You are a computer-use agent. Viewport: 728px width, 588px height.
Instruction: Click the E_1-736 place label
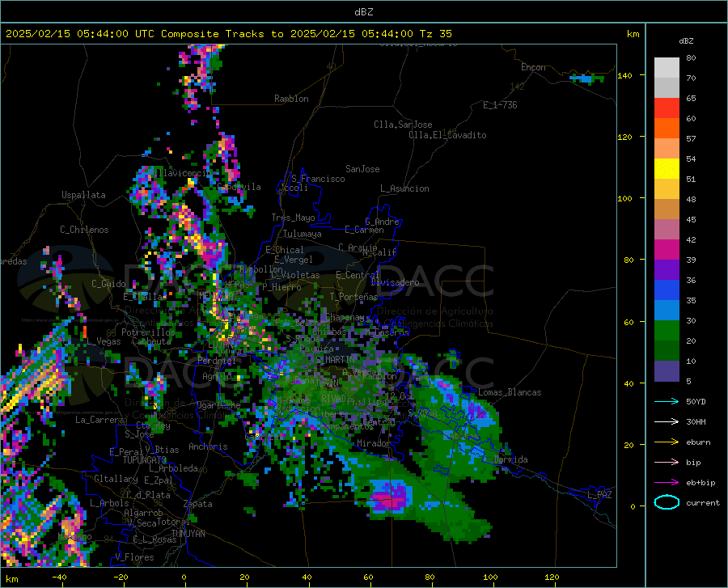coord(500,105)
